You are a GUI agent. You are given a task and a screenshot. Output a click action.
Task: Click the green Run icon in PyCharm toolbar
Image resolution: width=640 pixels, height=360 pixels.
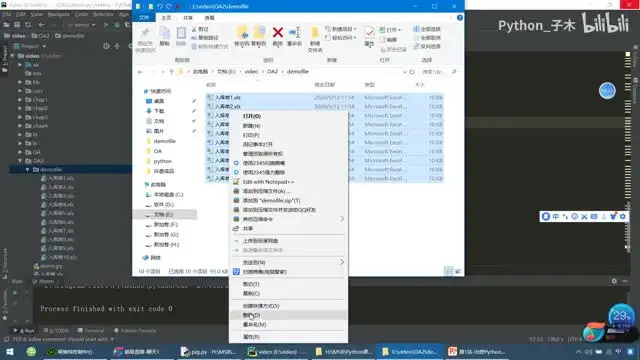[x=106, y=25]
